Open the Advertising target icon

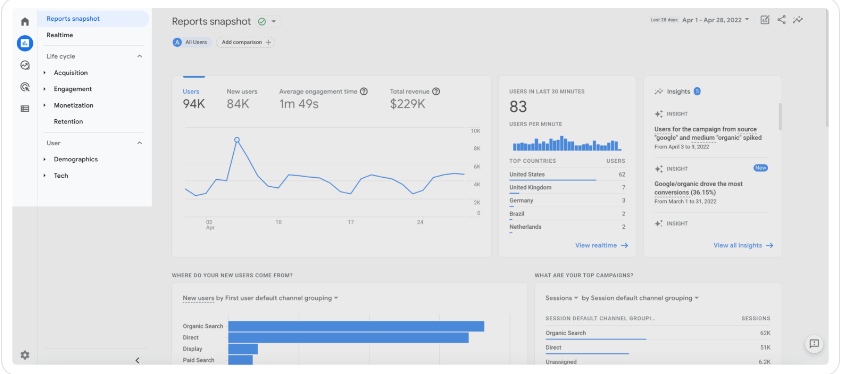tap(25, 87)
